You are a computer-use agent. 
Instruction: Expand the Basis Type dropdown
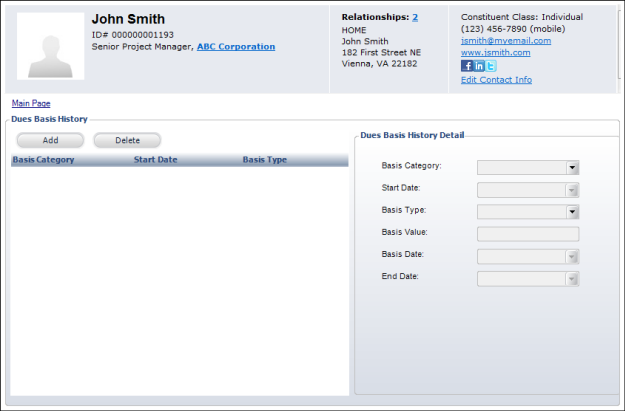pyautogui.click(x=573, y=212)
